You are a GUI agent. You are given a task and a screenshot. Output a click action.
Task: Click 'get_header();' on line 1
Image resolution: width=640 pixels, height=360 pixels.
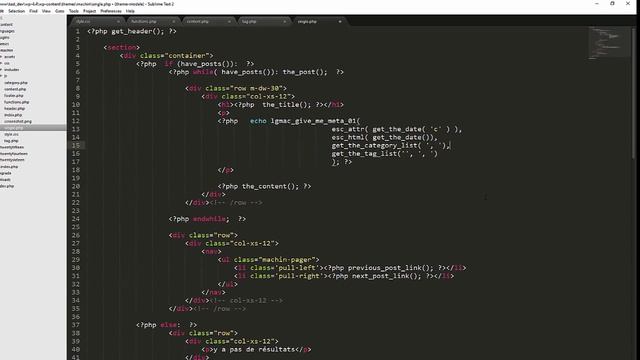[138, 31]
